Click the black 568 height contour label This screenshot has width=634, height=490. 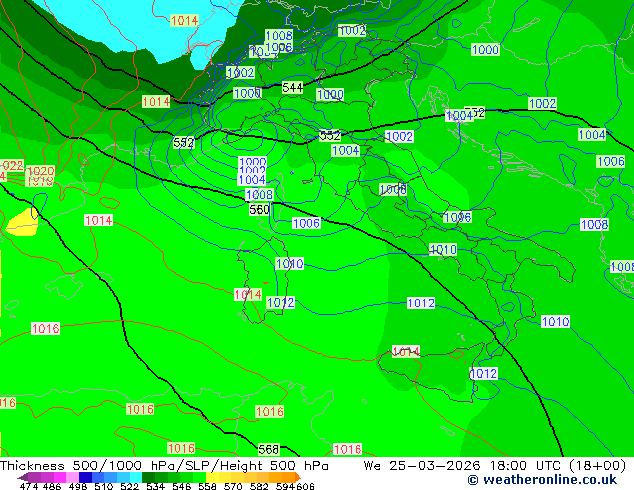268,449
